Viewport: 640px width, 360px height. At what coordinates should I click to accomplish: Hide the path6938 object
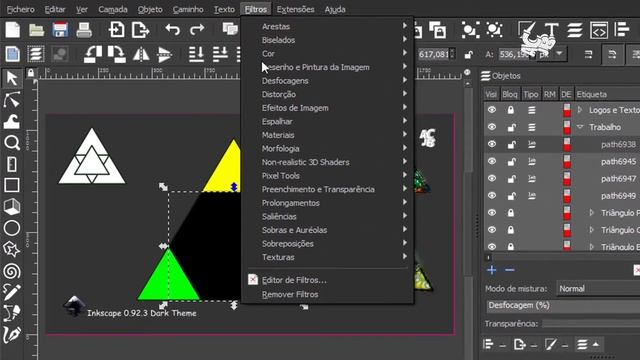[492, 144]
